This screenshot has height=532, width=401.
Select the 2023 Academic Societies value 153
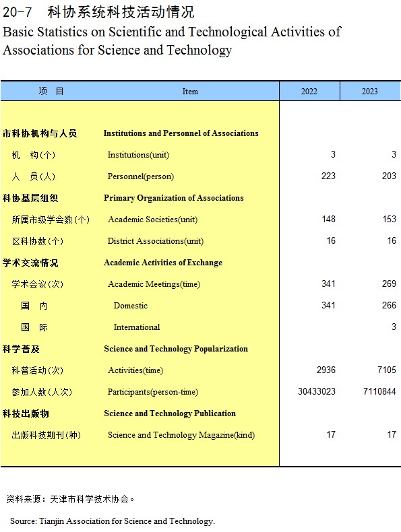click(x=389, y=219)
